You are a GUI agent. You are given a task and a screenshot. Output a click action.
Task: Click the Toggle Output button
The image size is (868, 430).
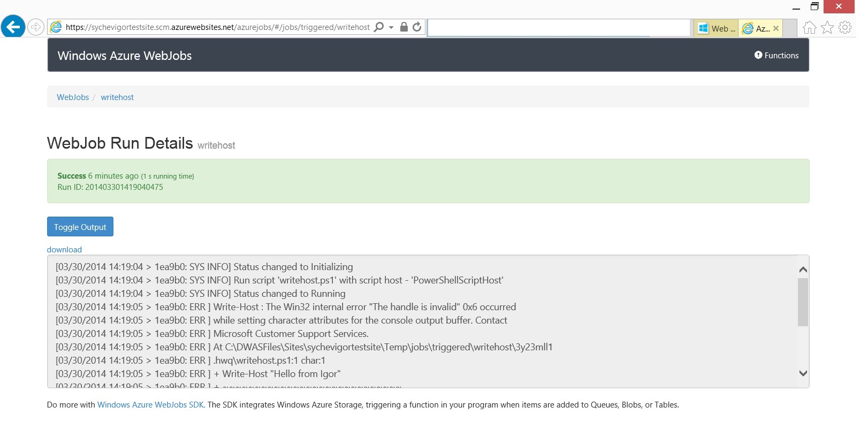pos(80,227)
